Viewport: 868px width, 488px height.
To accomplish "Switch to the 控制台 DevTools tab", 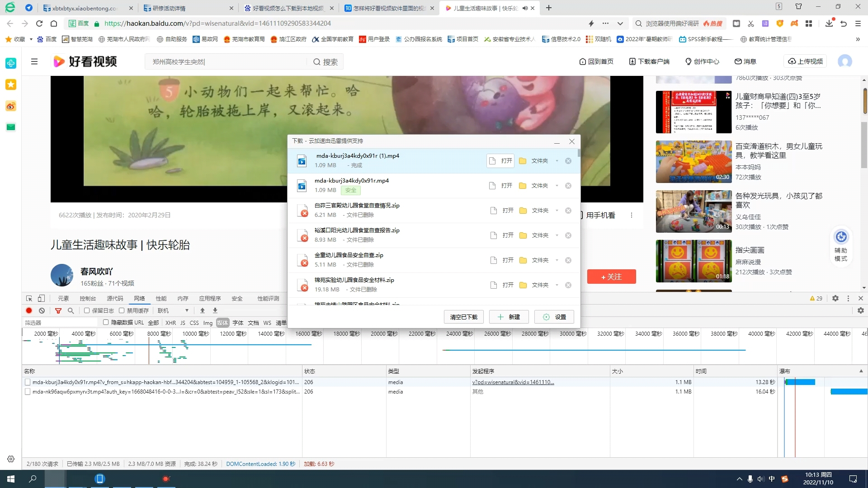I will (88, 298).
